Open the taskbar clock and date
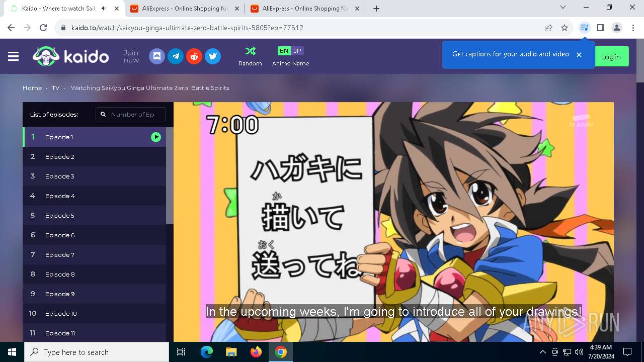The width and height of the screenshot is (644, 362). [601, 352]
